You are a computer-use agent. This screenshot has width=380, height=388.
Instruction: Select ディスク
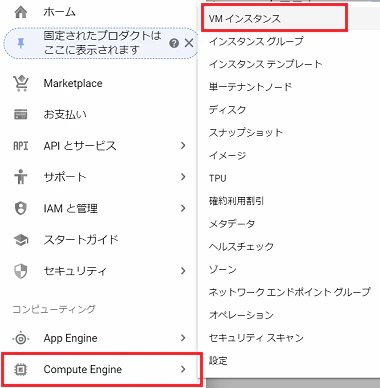[x=227, y=110]
